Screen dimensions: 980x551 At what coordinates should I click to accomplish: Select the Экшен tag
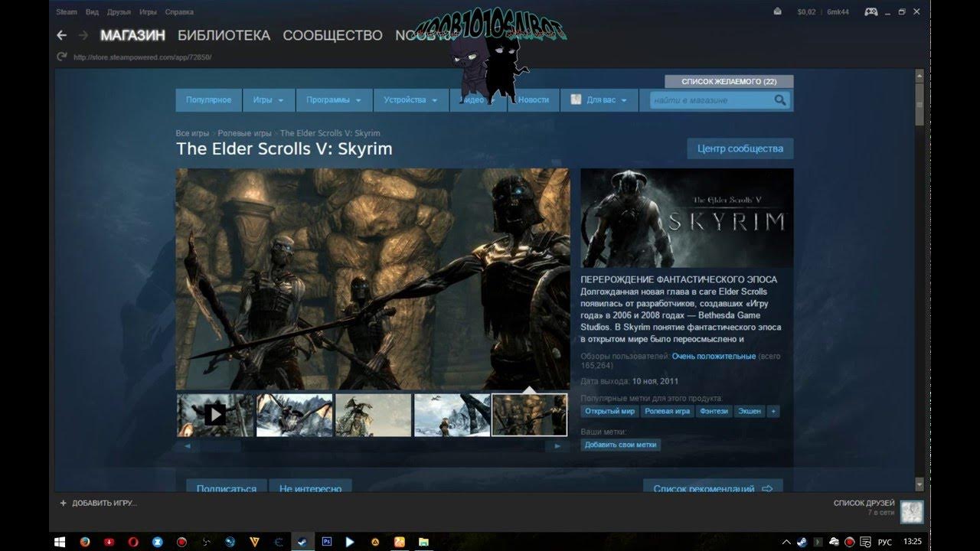(750, 411)
